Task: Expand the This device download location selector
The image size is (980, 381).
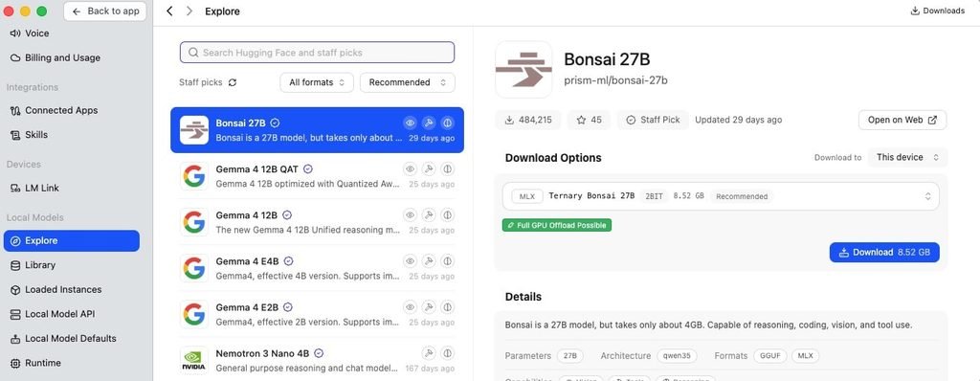Action: click(907, 158)
